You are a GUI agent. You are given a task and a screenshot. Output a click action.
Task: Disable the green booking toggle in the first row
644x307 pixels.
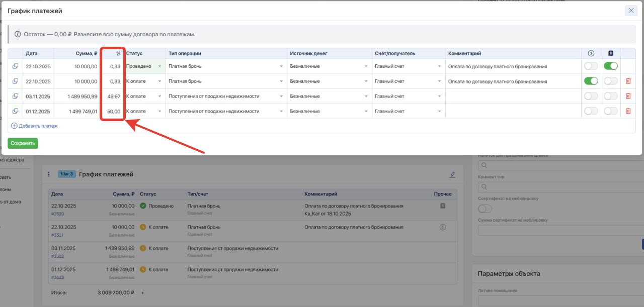(611, 66)
